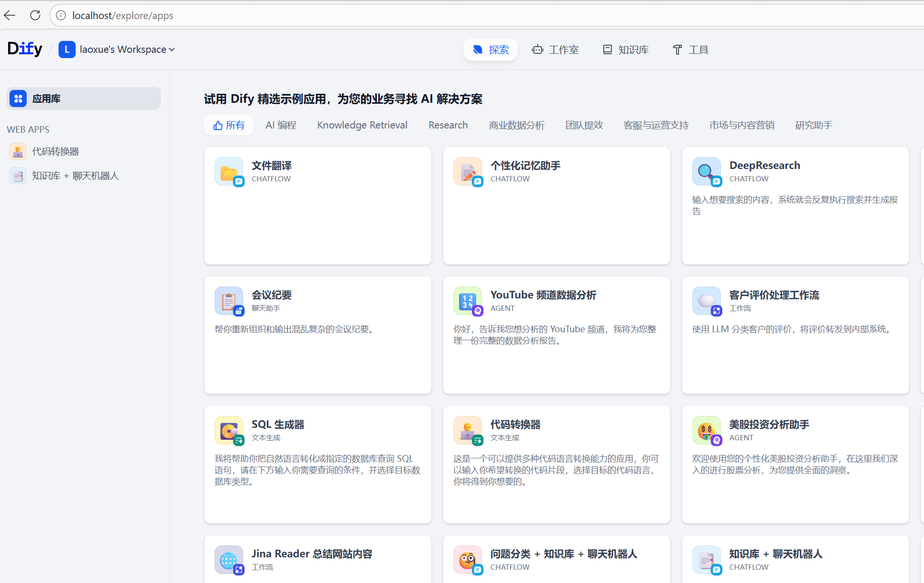
Task: Click the DeepResearch magnifier icon
Action: tap(706, 172)
